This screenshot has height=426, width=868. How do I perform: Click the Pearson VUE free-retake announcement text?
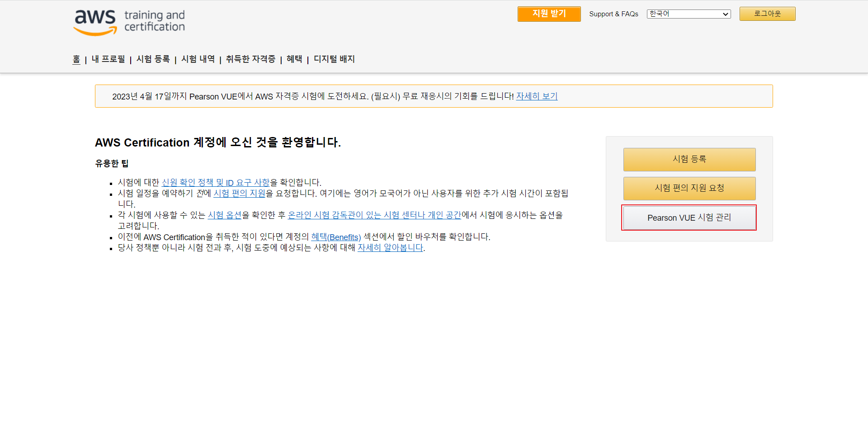click(313, 96)
